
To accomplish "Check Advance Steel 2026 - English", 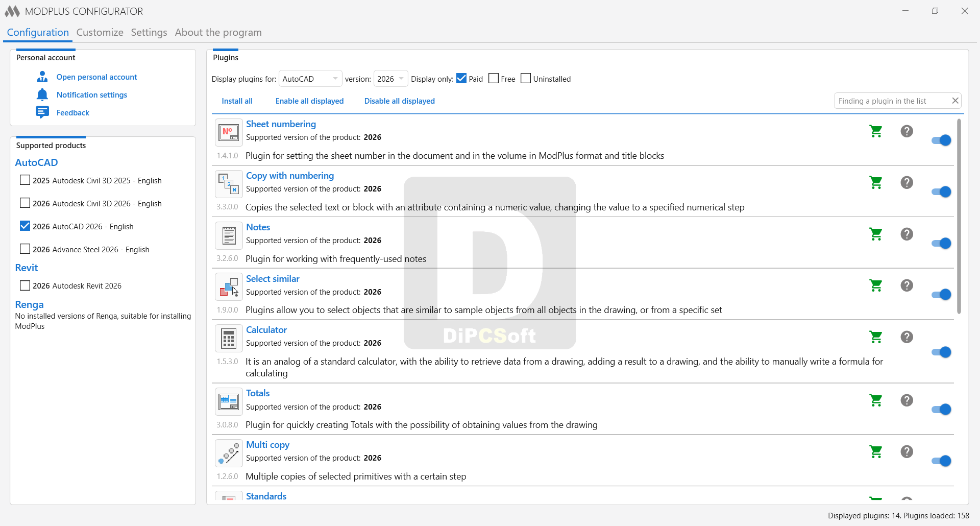I will [x=25, y=249].
